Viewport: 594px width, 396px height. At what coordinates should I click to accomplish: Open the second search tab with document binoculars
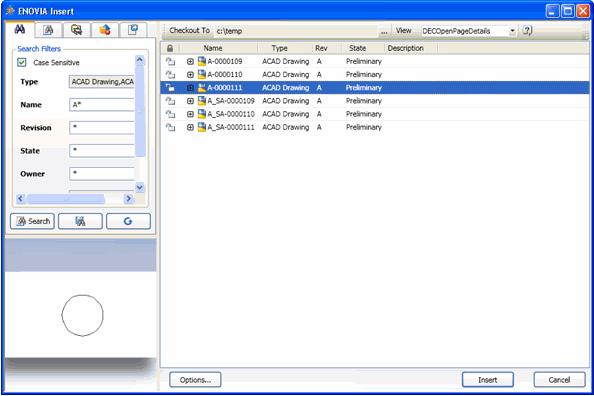pos(48,30)
